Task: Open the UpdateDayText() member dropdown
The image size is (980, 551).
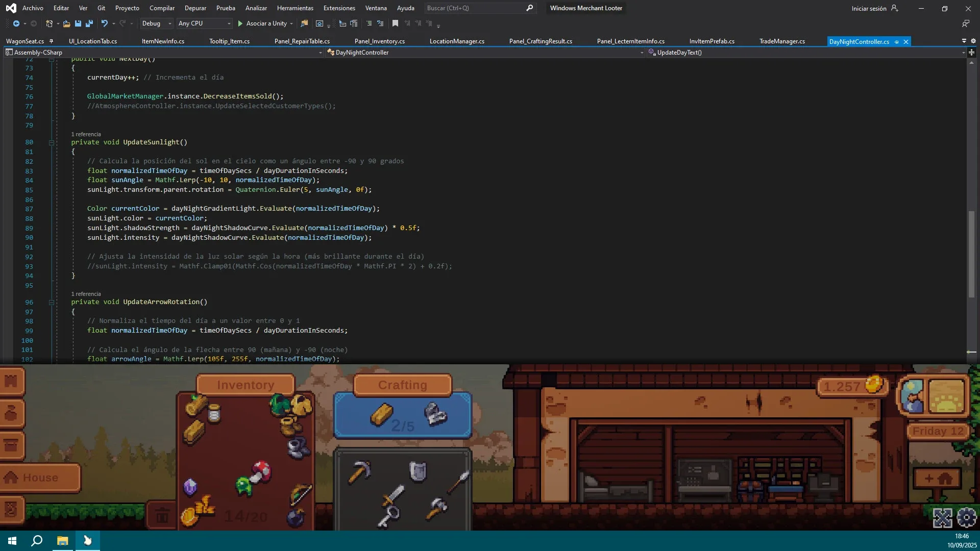Action: tap(806, 53)
